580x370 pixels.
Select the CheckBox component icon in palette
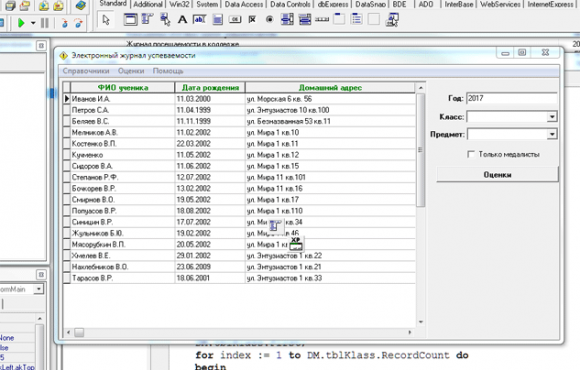(x=252, y=20)
